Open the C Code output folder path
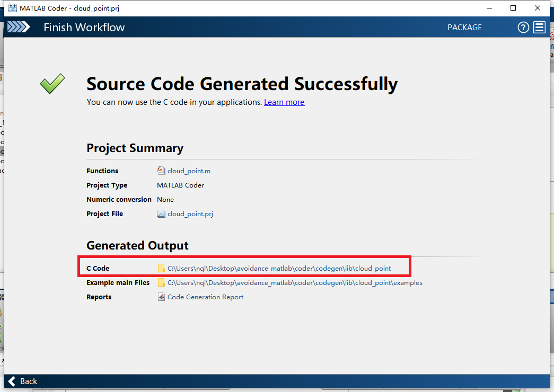Image resolution: width=554 pixels, height=392 pixels. (279, 269)
